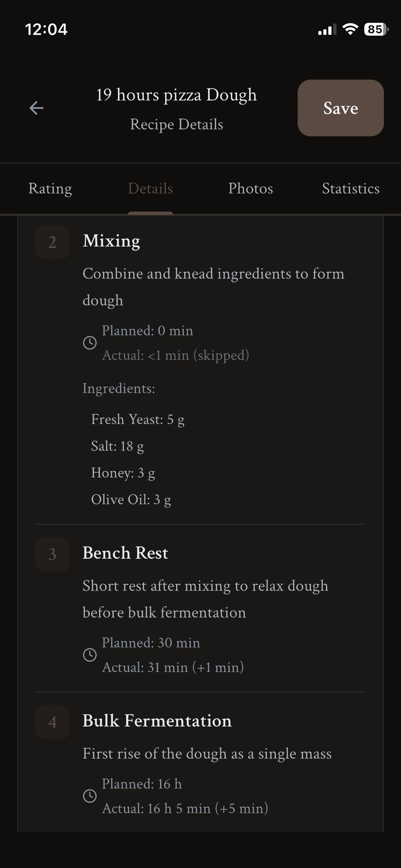Tap the battery level indicator

tap(375, 29)
